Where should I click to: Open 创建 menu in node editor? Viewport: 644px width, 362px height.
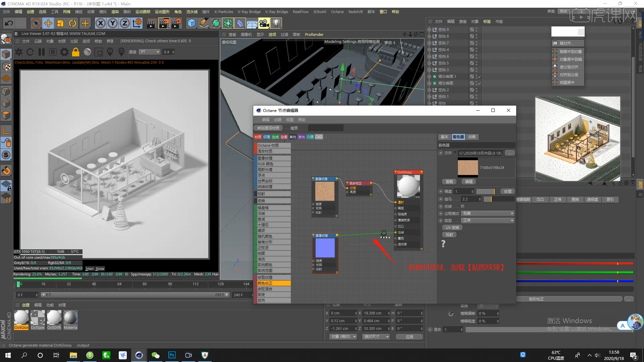[278, 120]
